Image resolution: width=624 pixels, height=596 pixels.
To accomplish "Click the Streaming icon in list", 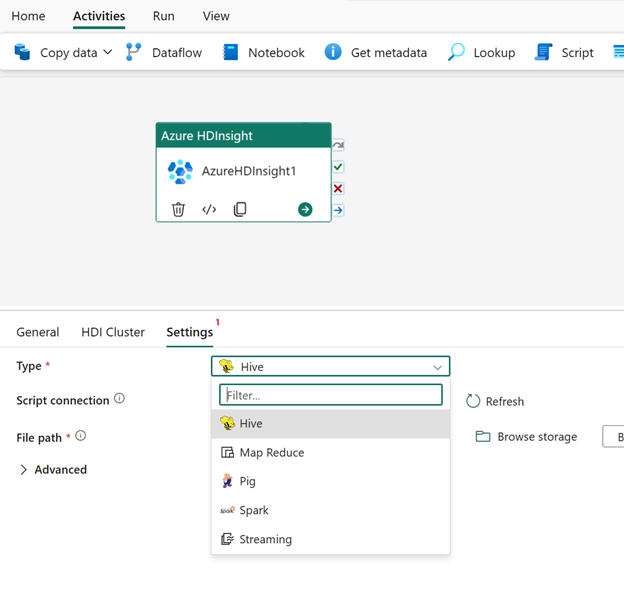I will (x=227, y=539).
